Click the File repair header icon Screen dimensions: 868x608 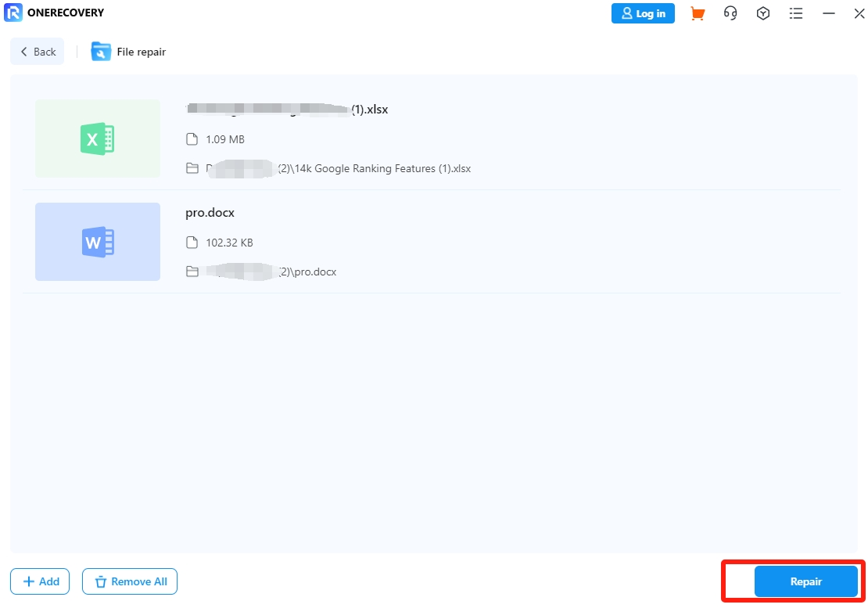coord(101,51)
